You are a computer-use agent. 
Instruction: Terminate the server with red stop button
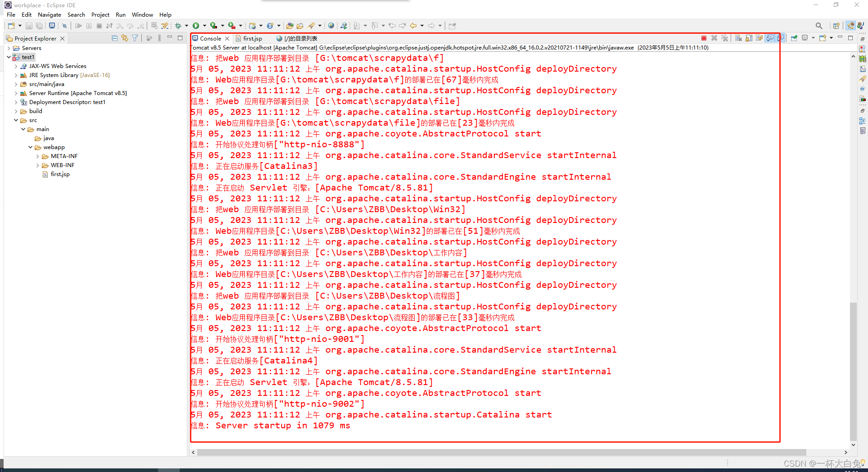click(704, 38)
